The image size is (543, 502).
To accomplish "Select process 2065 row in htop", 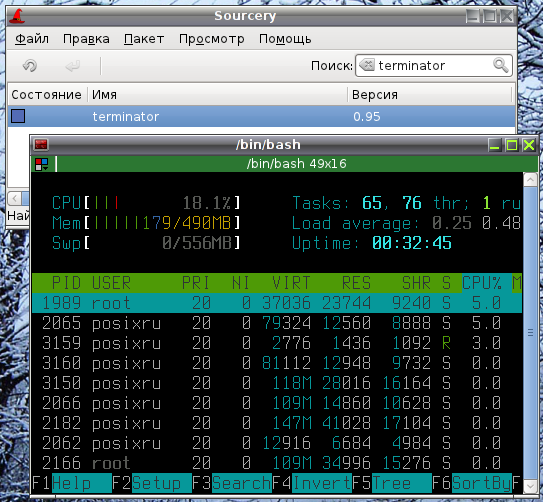I will point(277,323).
